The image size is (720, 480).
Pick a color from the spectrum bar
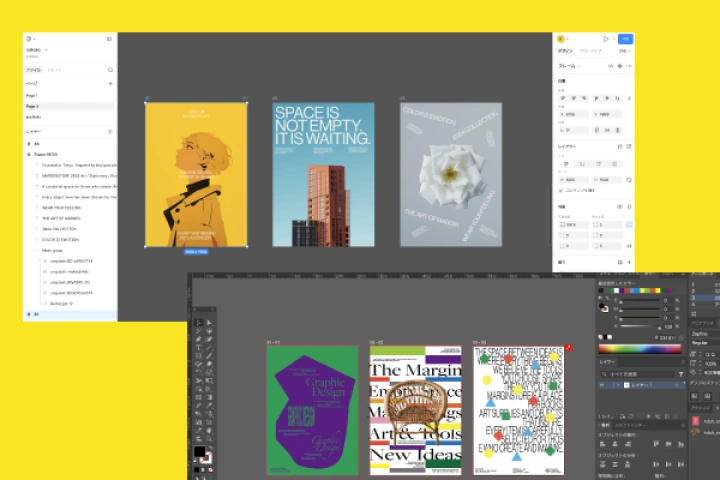click(x=640, y=349)
